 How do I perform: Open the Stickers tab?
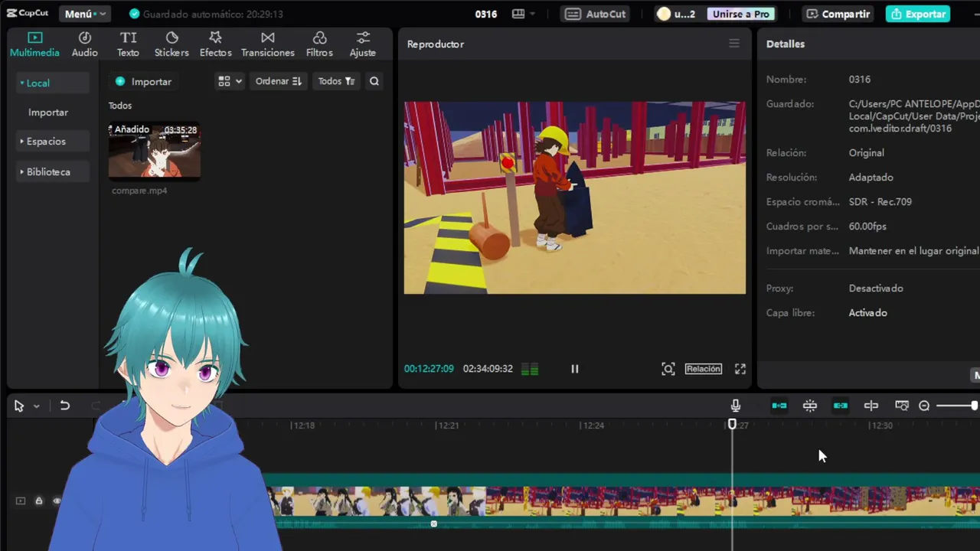(x=171, y=44)
